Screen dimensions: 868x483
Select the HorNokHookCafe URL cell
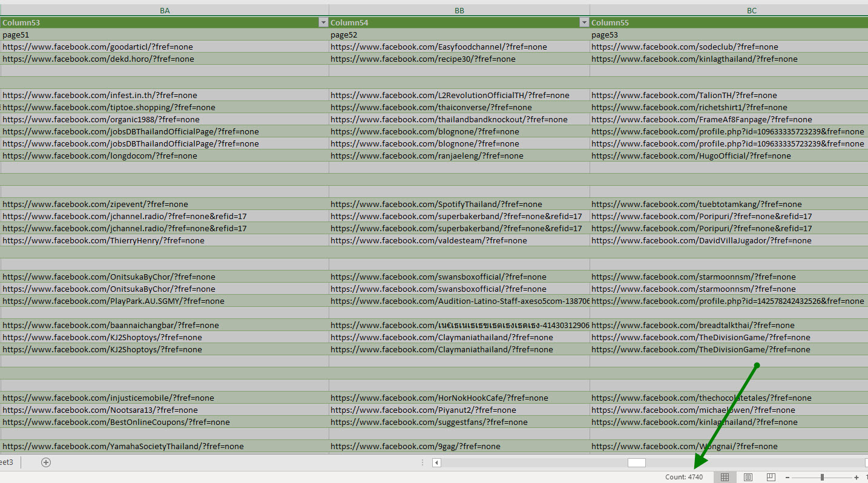pyautogui.click(x=459, y=398)
